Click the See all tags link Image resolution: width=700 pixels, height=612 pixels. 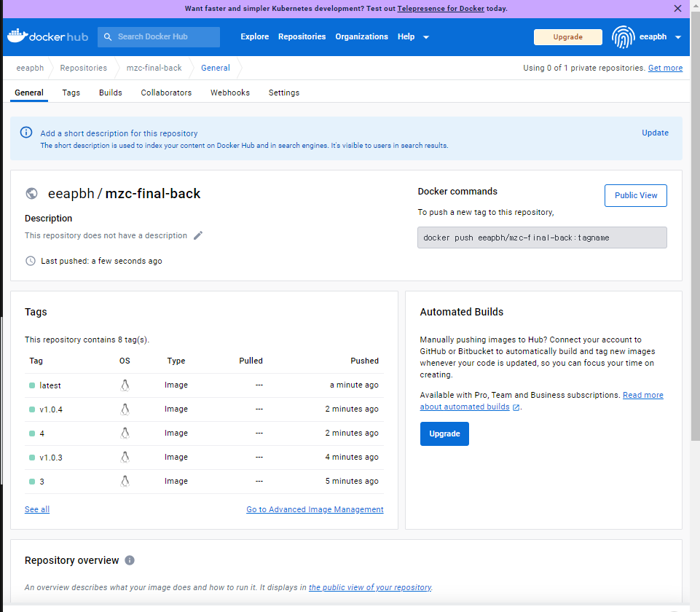click(37, 509)
